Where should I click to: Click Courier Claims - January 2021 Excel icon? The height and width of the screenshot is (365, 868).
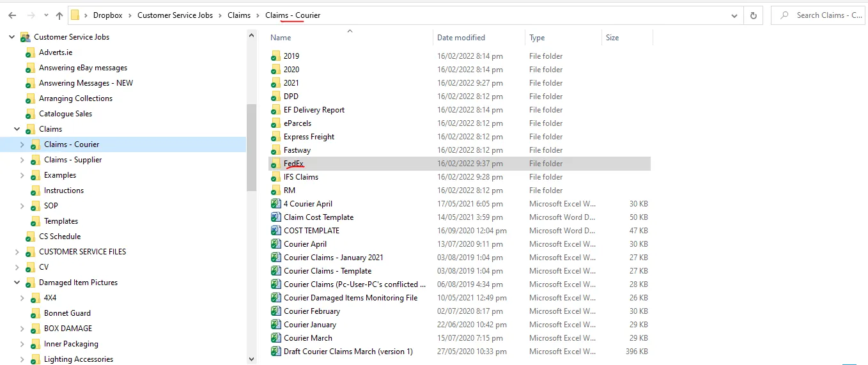coord(275,258)
